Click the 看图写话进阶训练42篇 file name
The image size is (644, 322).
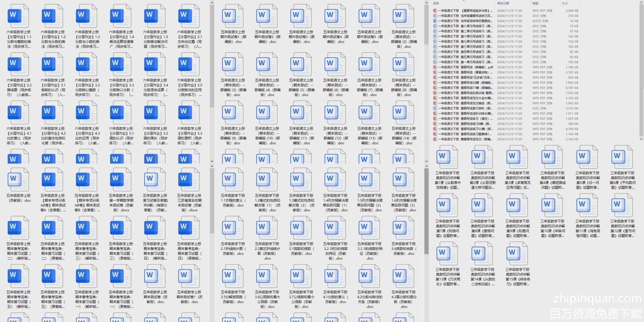coord(466,114)
